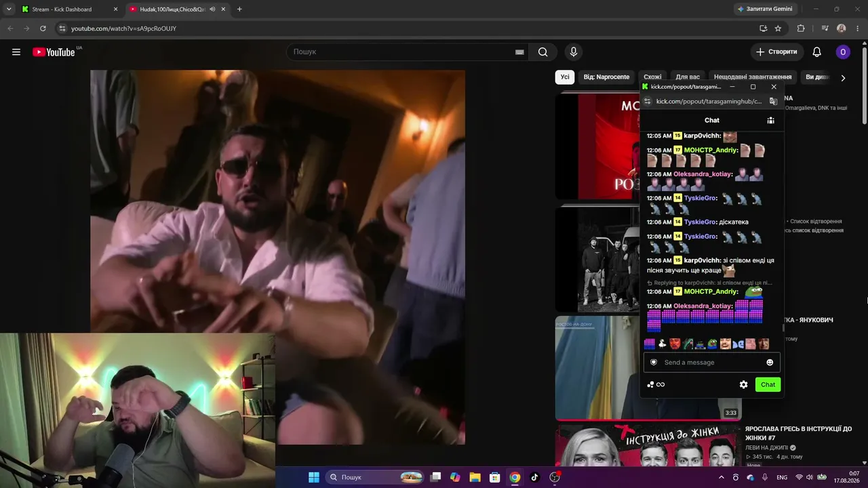
Task: Reload the page in Chrome
Action: click(x=43, y=28)
